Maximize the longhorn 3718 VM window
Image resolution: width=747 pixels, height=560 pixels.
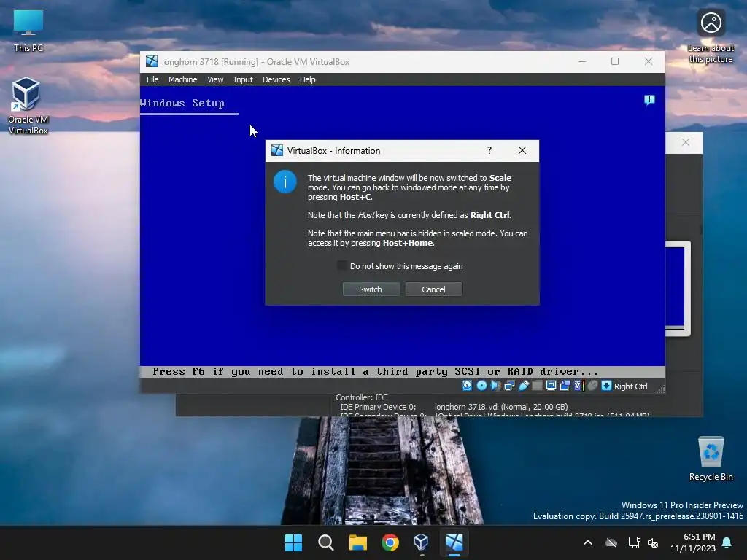[x=615, y=61]
